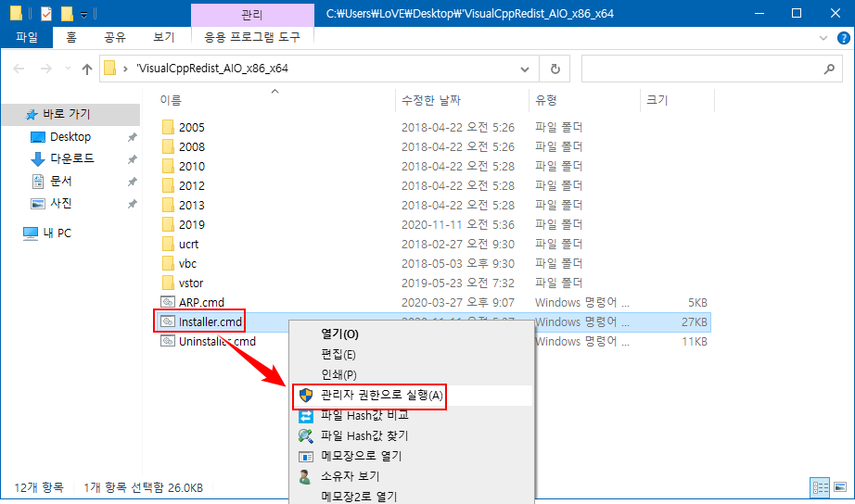This screenshot has height=504, width=855.
Task: Click the pin icon beside 문서
Action: pos(132,182)
